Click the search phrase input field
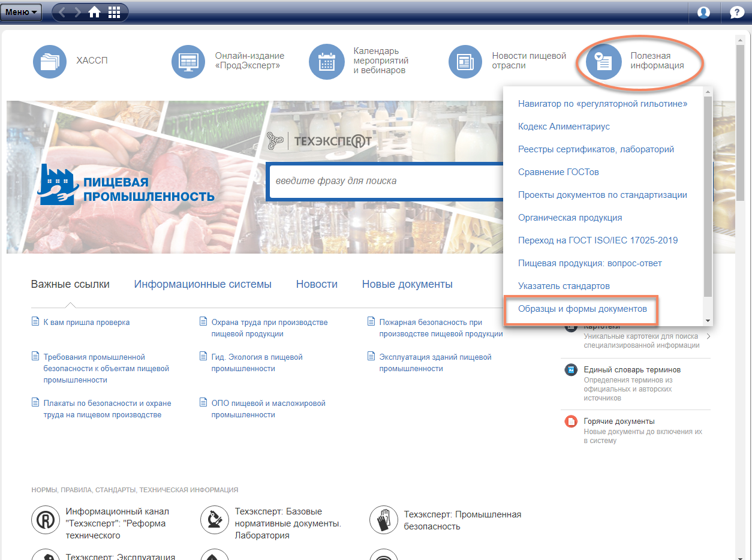The height and width of the screenshot is (560, 752). click(x=384, y=180)
